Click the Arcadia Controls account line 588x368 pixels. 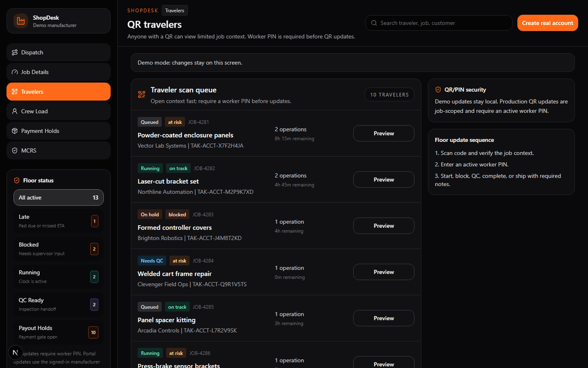coord(187,330)
